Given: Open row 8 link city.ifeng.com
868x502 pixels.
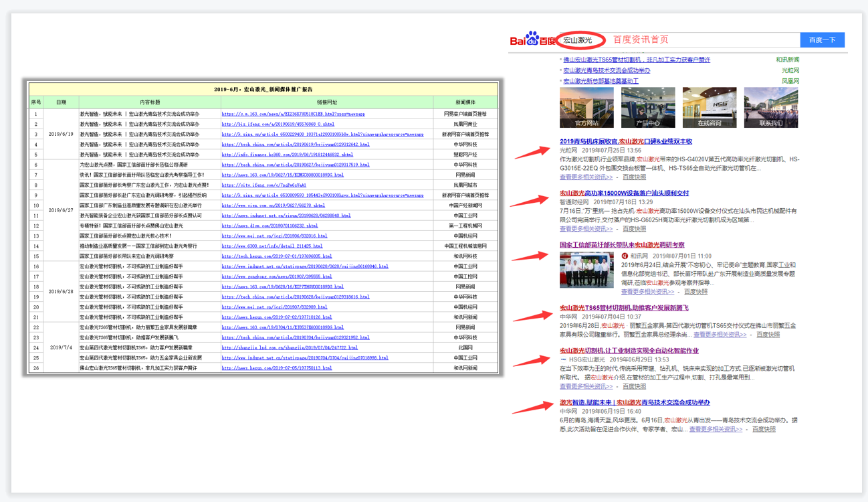Looking at the screenshot, I should tap(263, 185).
